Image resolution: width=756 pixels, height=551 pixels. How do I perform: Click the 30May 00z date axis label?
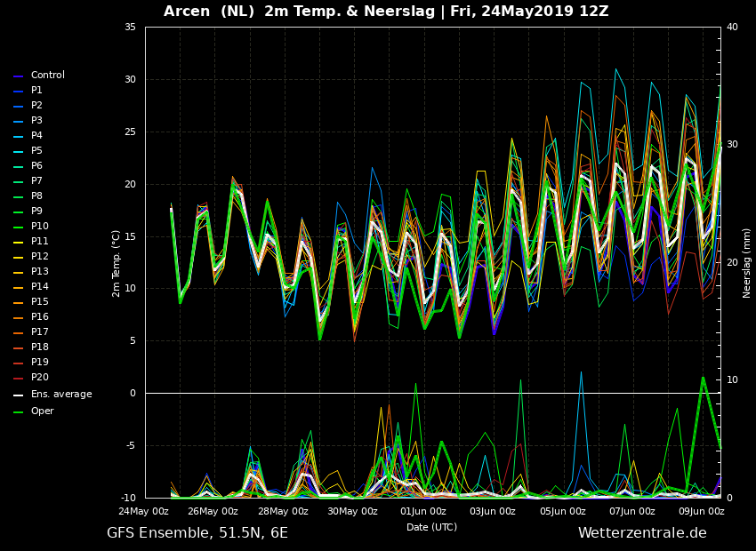pyautogui.click(x=352, y=511)
